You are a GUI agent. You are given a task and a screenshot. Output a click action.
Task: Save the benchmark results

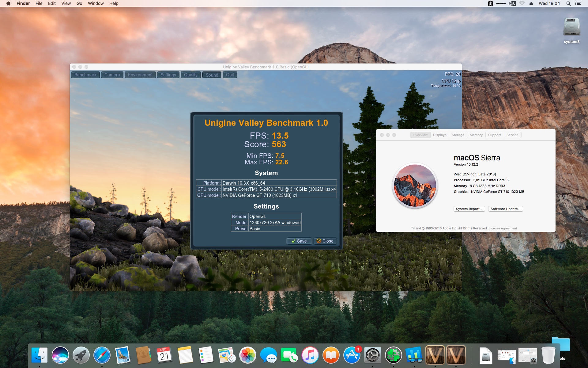[x=299, y=241]
